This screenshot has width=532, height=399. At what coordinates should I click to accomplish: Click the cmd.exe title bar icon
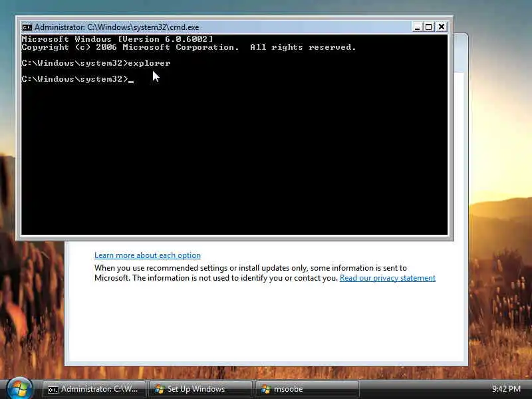(27, 27)
